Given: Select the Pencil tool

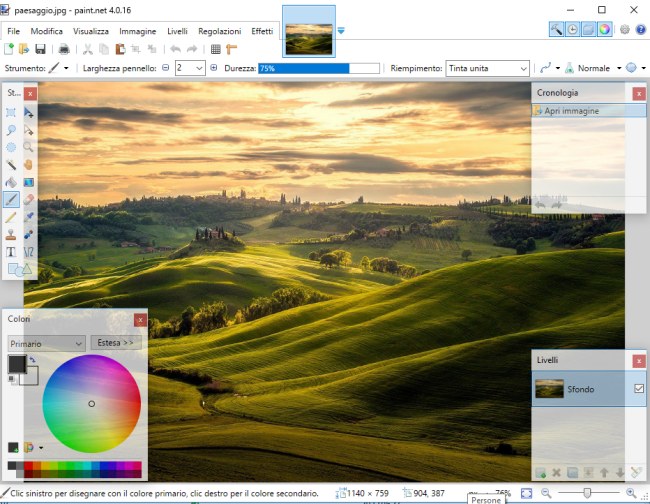Looking at the screenshot, I should click(x=11, y=217).
